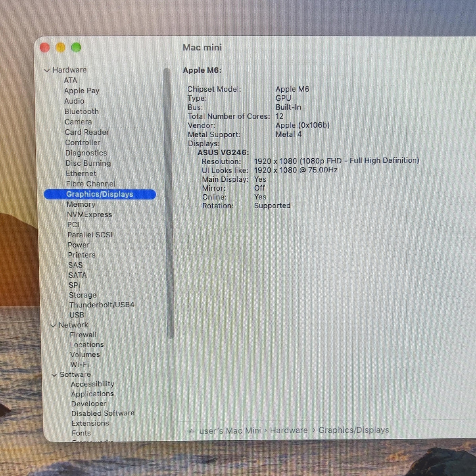Select Audio in the sidebar
The width and height of the screenshot is (476, 476).
tap(74, 101)
